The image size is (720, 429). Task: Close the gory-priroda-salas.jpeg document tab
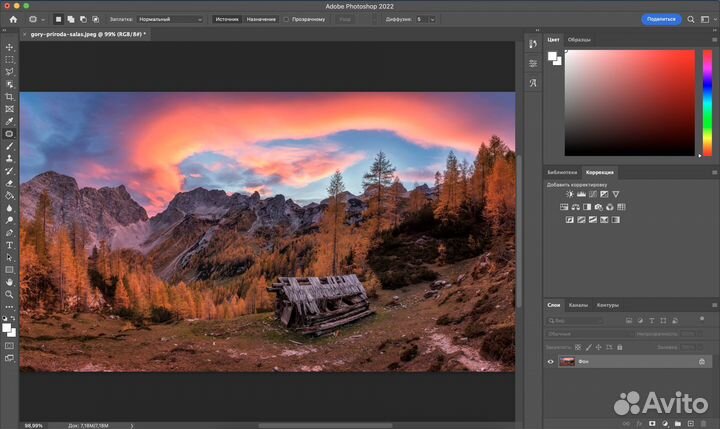pos(24,34)
